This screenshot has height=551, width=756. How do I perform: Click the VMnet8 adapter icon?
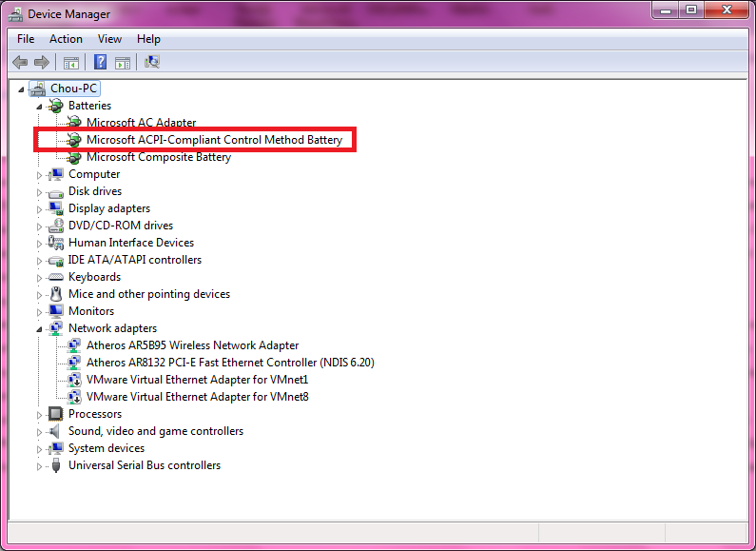click(74, 397)
